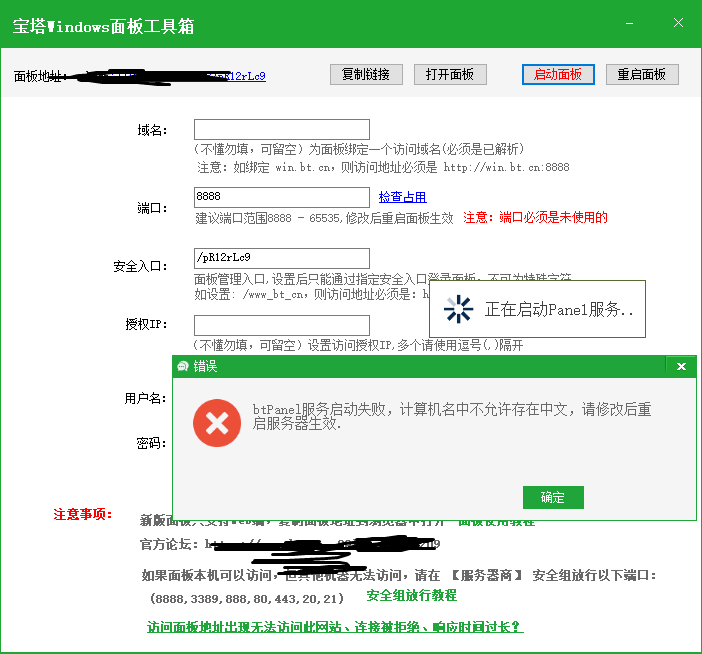Close the 错误 dialog with X
Image resolution: width=702 pixels, height=654 pixels.
(x=681, y=367)
